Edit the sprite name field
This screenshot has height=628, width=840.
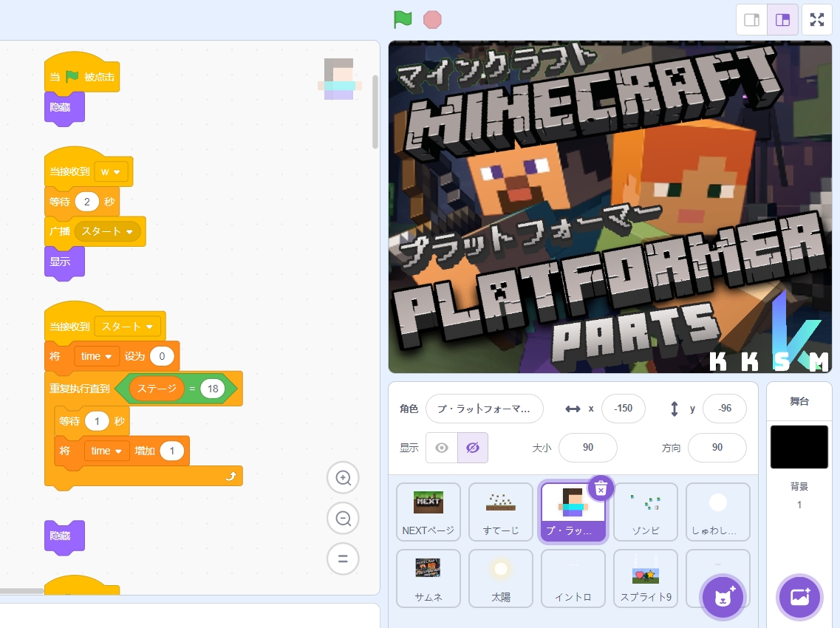[x=484, y=409]
